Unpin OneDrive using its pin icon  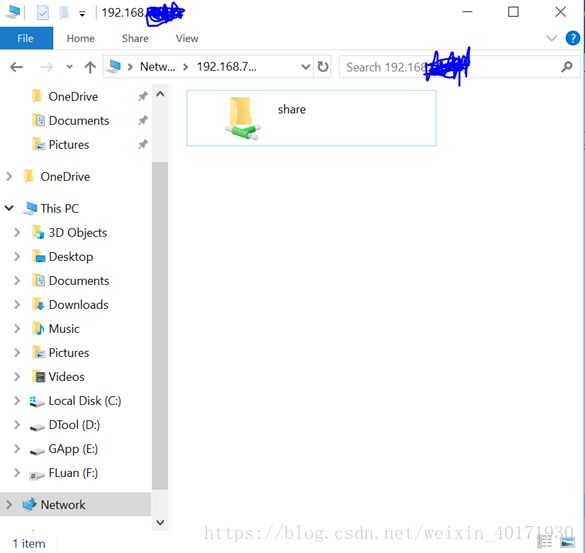tap(143, 97)
